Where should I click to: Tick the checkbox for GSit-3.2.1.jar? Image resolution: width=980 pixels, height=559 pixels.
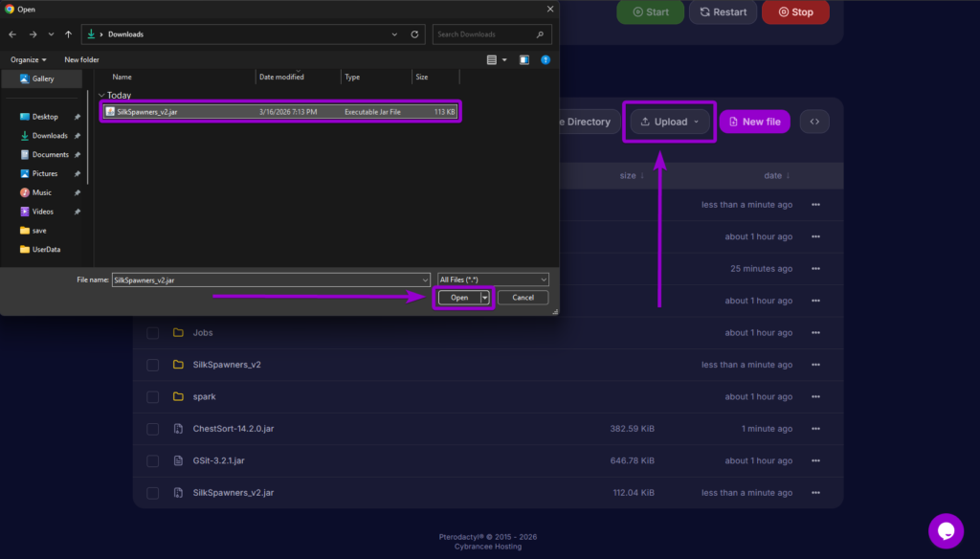152,460
